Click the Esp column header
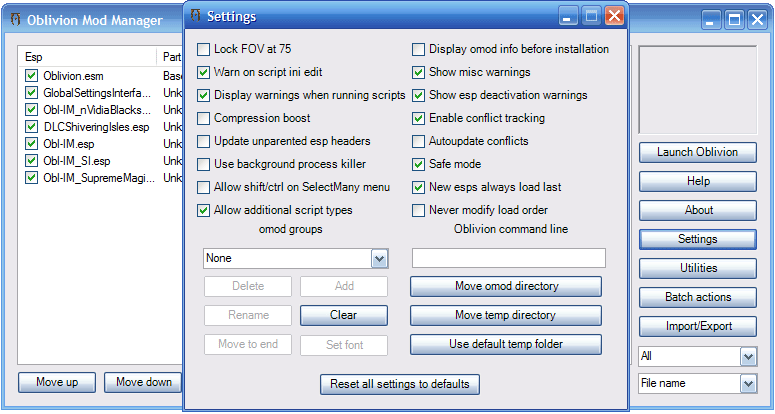Screen dimensions: 775x414 (87, 57)
